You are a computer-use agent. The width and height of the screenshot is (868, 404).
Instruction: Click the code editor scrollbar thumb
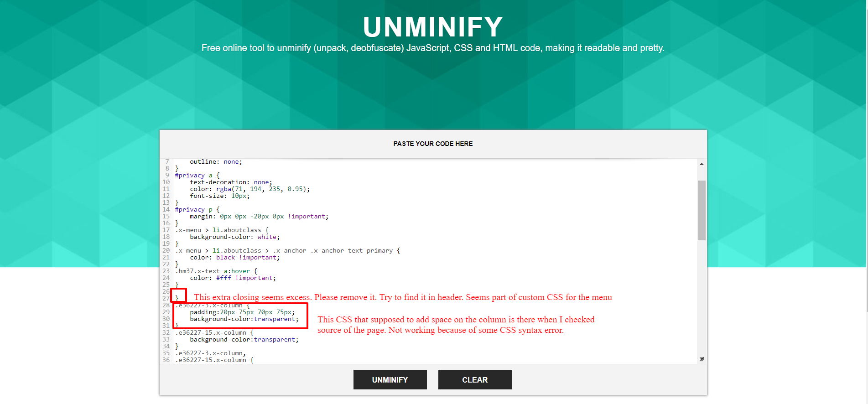point(702,210)
